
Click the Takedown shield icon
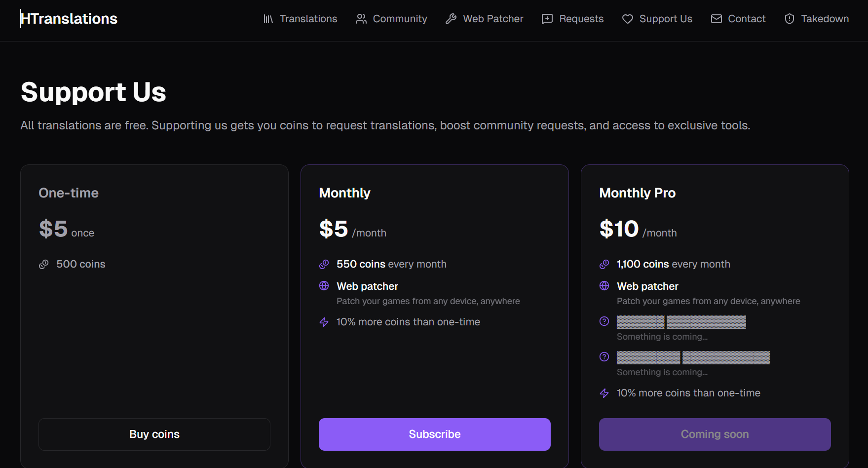790,19
